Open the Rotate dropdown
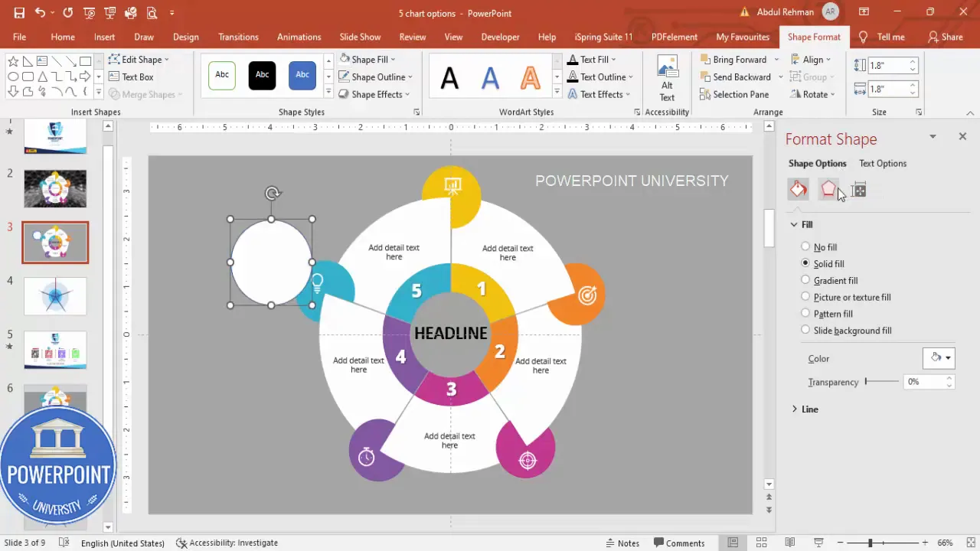This screenshot has width=980, height=551. 812,94
